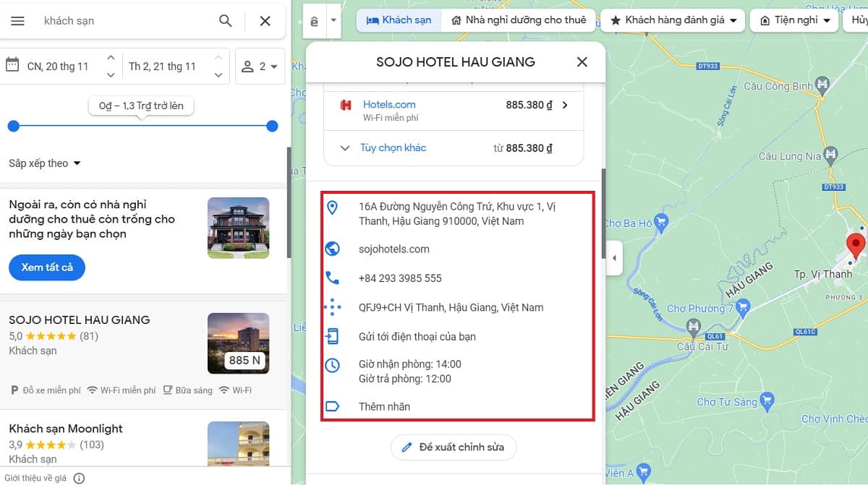Open the hamburger main menu
This screenshot has height=488, width=868.
coord(18,21)
